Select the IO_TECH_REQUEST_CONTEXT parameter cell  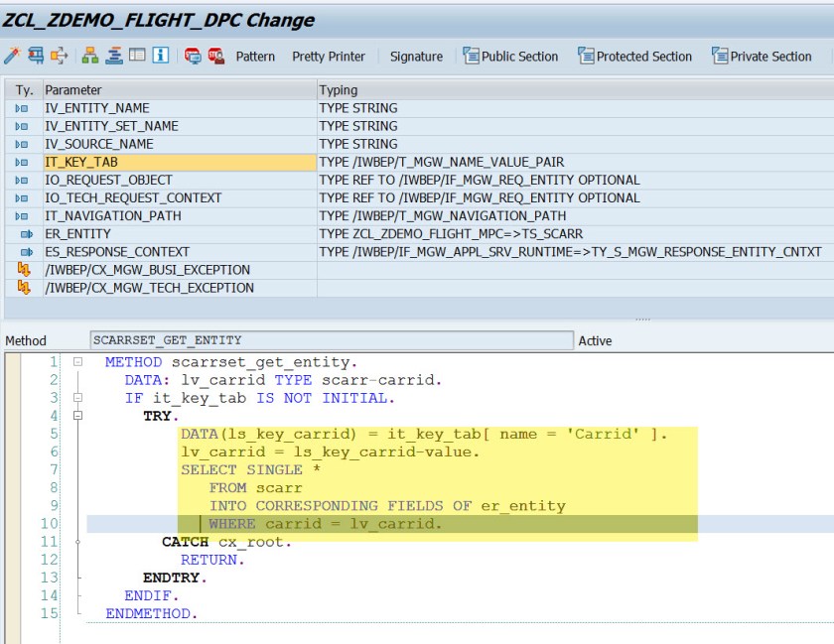coord(180,198)
